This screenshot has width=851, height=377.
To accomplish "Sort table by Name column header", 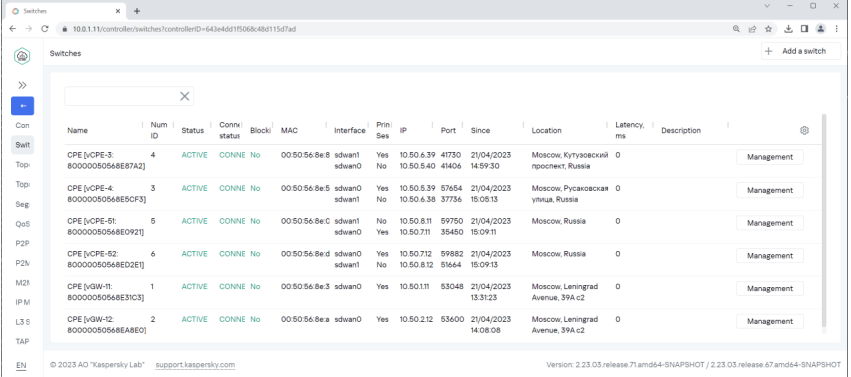I will [78, 130].
